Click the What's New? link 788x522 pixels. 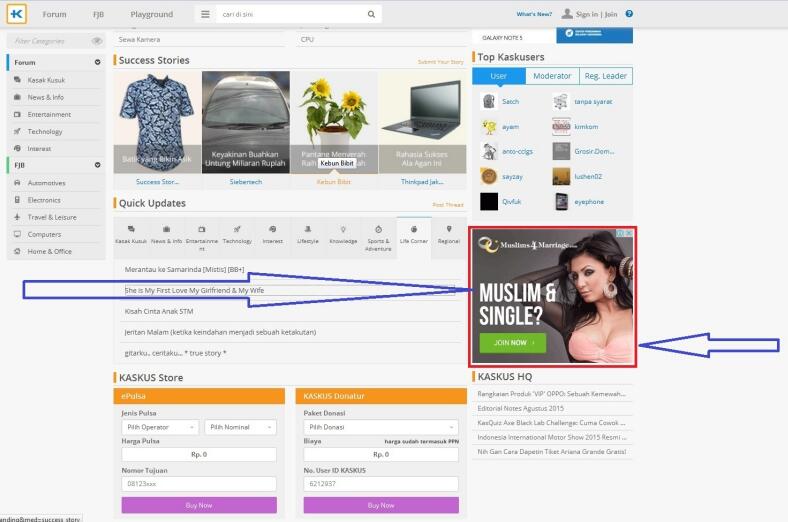[534, 14]
